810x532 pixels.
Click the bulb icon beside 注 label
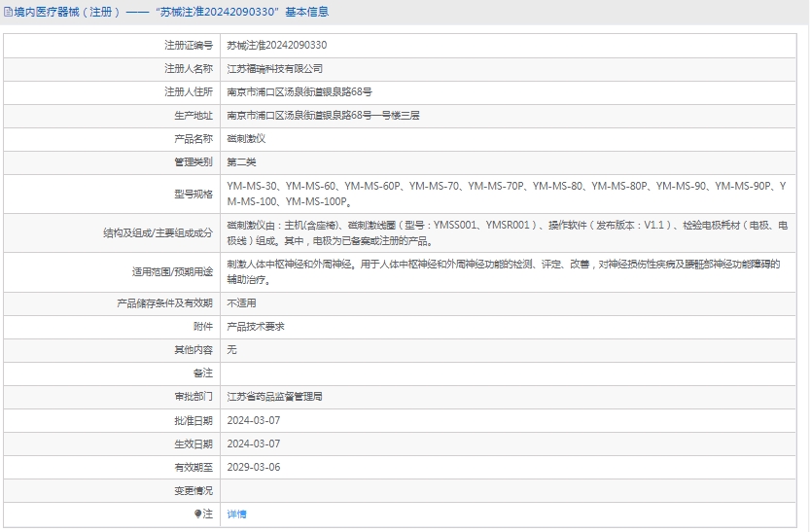197,514
